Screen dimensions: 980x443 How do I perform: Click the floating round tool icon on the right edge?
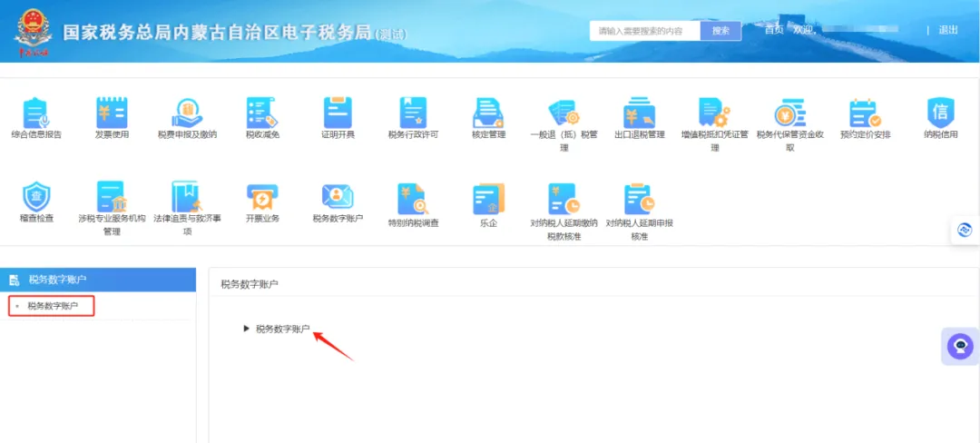[965, 230]
